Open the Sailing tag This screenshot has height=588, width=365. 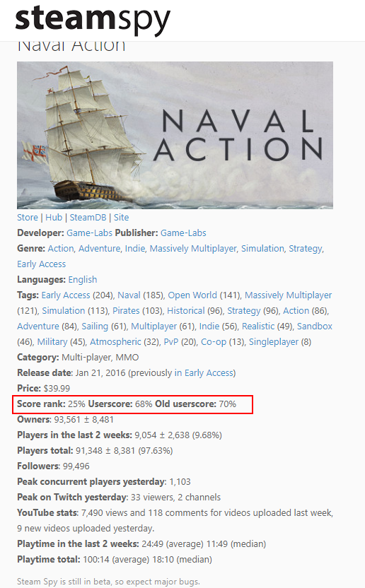pos(95,327)
